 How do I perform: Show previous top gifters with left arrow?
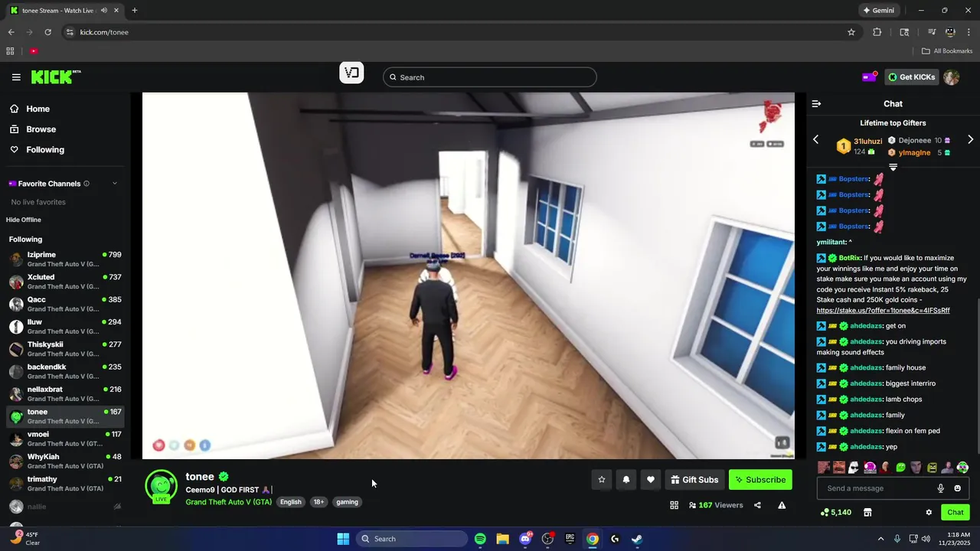[x=815, y=139]
